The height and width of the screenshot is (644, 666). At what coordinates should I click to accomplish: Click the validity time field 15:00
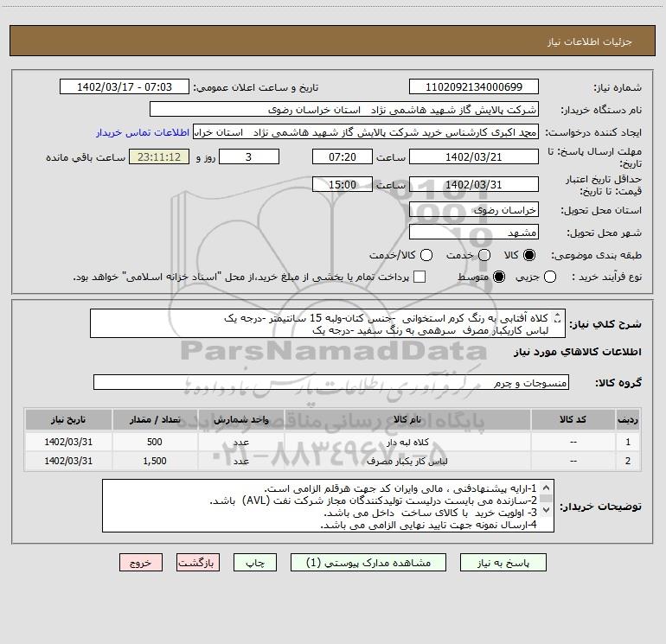[343, 184]
